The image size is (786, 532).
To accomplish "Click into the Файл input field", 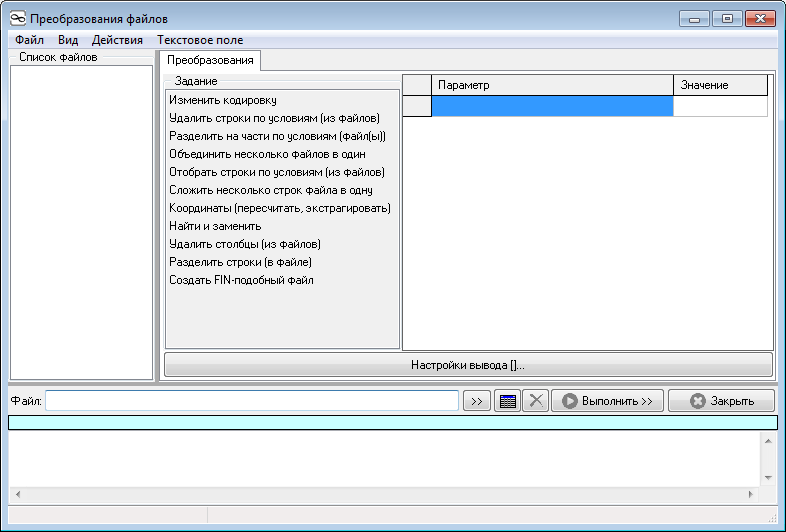I will 252,401.
